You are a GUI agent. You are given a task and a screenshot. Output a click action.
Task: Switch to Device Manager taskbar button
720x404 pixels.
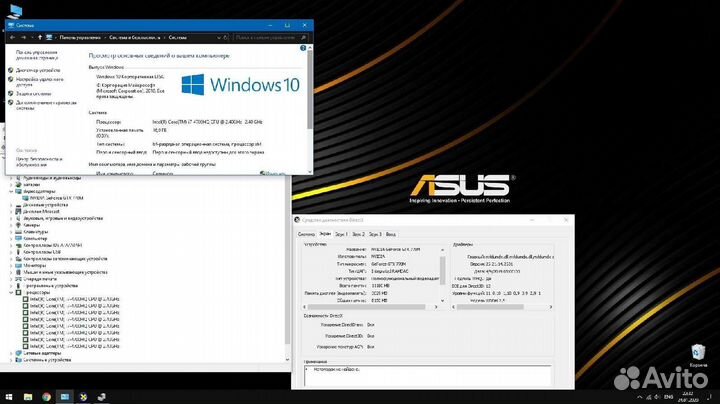pos(101,397)
